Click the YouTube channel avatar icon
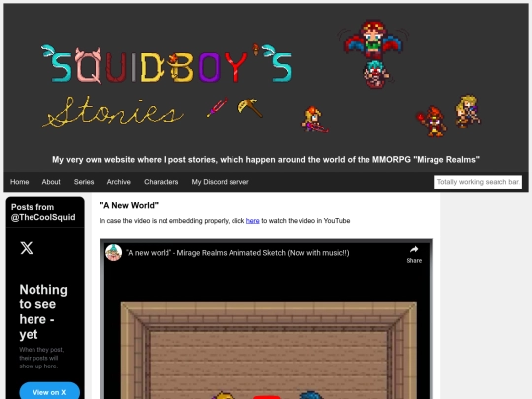The width and height of the screenshot is (532, 399). pos(113,253)
